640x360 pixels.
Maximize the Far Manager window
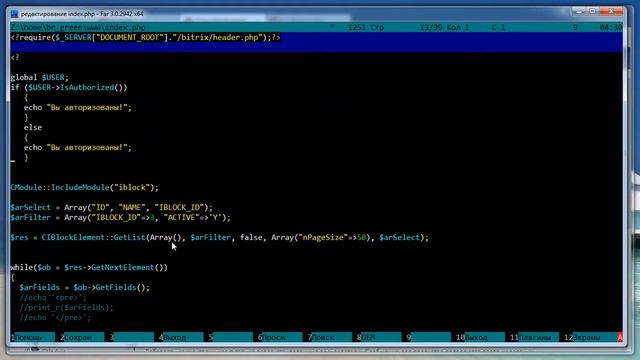592,11
